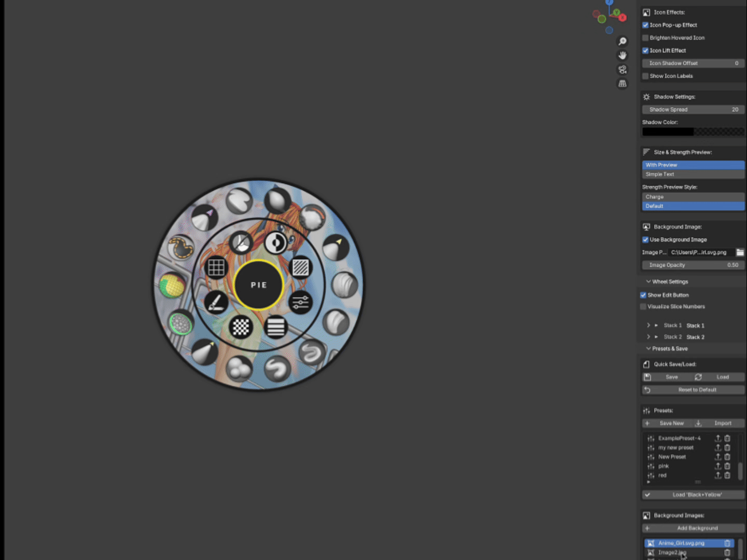Image resolution: width=747 pixels, height=560 pixels.
Task: Delete the ExamplePreset-4 preset
Action: (x=727, y=438)
